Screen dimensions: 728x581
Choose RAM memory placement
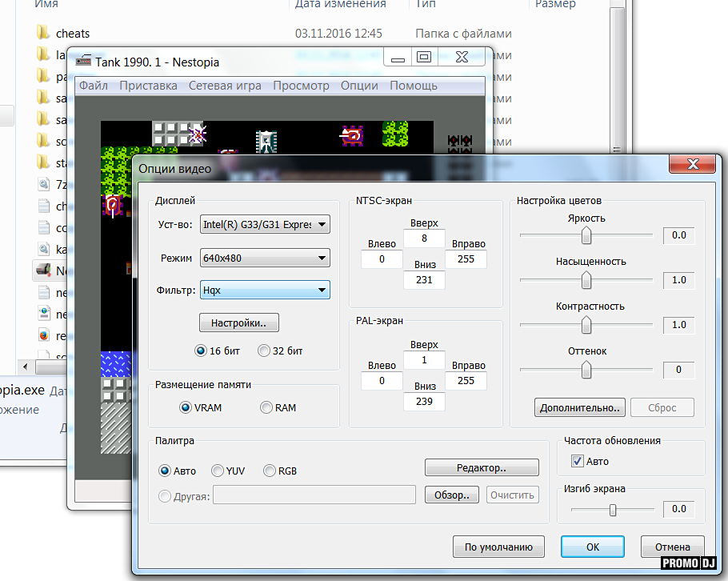tap(266, 407)
